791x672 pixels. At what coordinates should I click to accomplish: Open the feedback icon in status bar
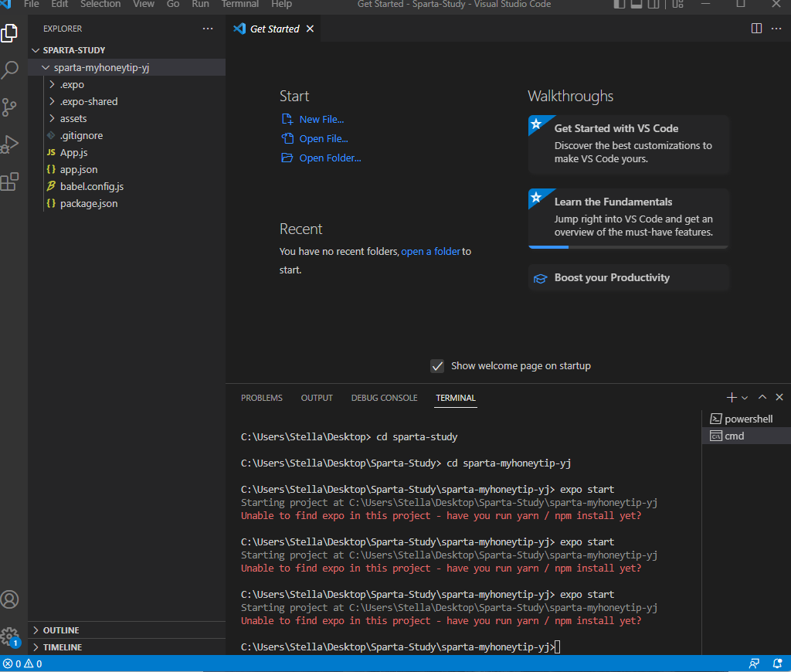coord(754,664)
